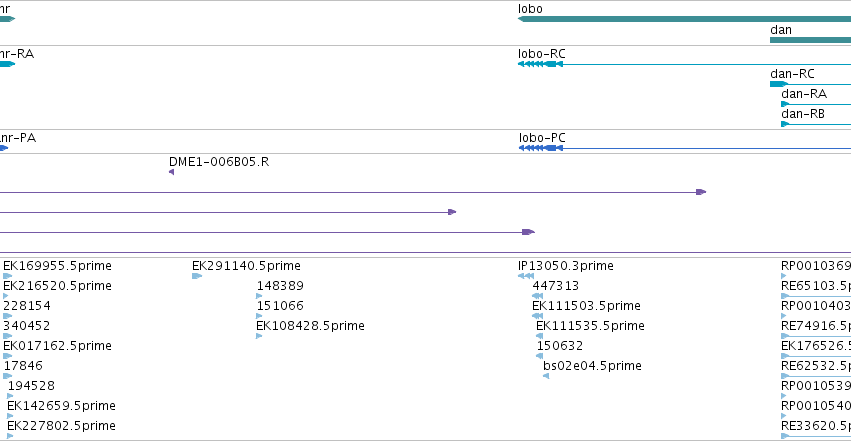Select the lobo gene label
Viewport: 851px width, 441px height.
(x=530, y=9)
